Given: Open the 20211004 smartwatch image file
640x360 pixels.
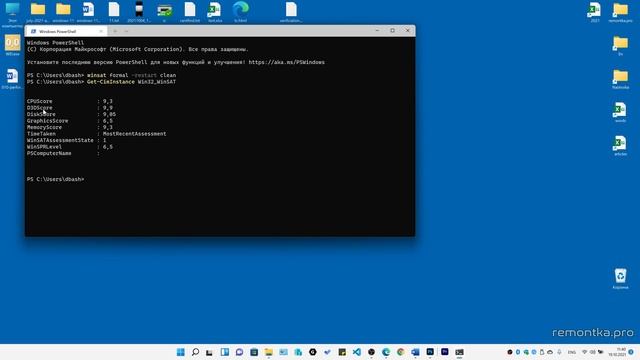Looking at the screenshot, I should tap(139, 11).
